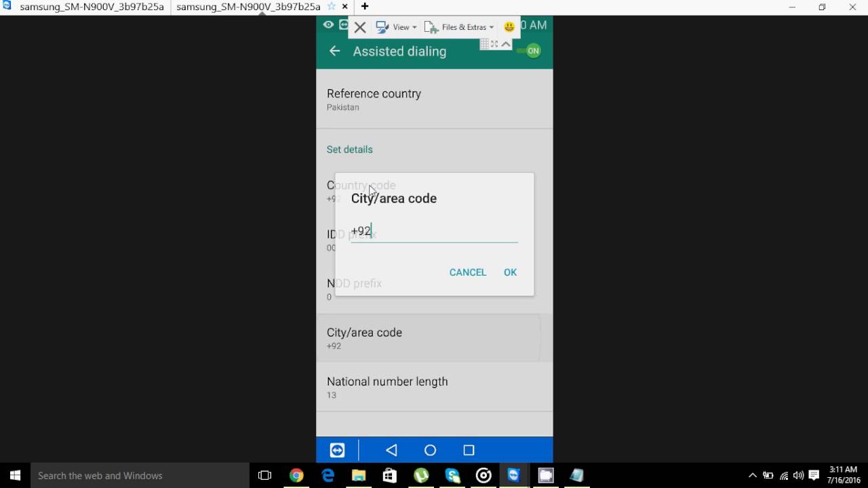Select City/area code list entry
Viewport: 868px width, 488px height.
pos(434,338)
